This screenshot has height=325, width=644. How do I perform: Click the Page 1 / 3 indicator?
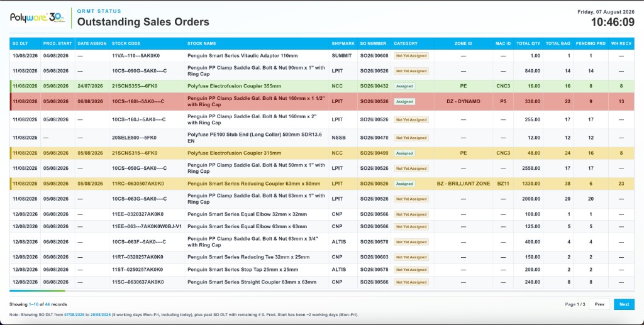point(575,304)
